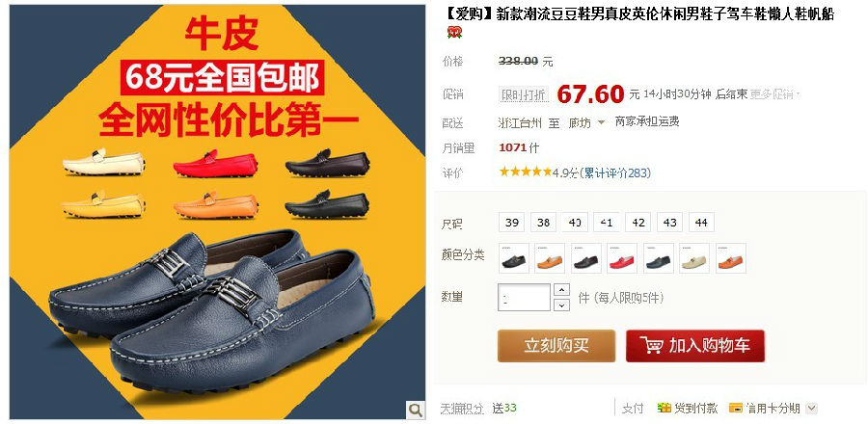
Task: Click the quantity input field
Action: pyautogui.click(x=525, y=298)
